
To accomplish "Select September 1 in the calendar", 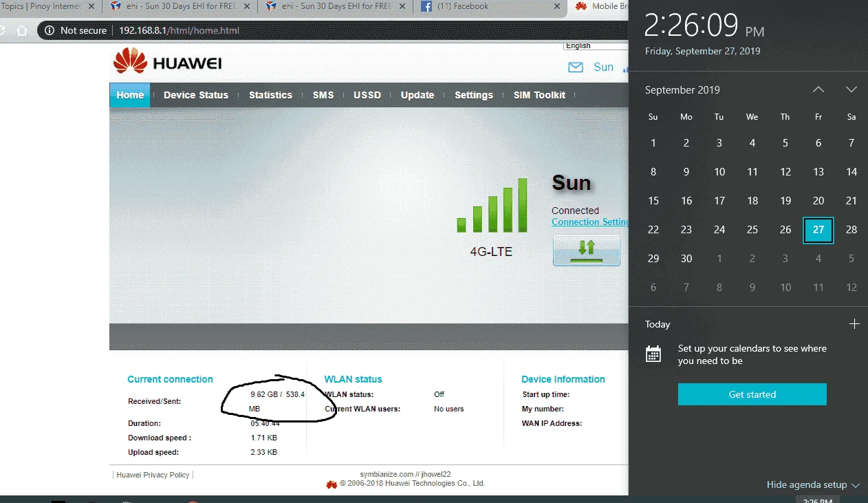I will point(653,143).
